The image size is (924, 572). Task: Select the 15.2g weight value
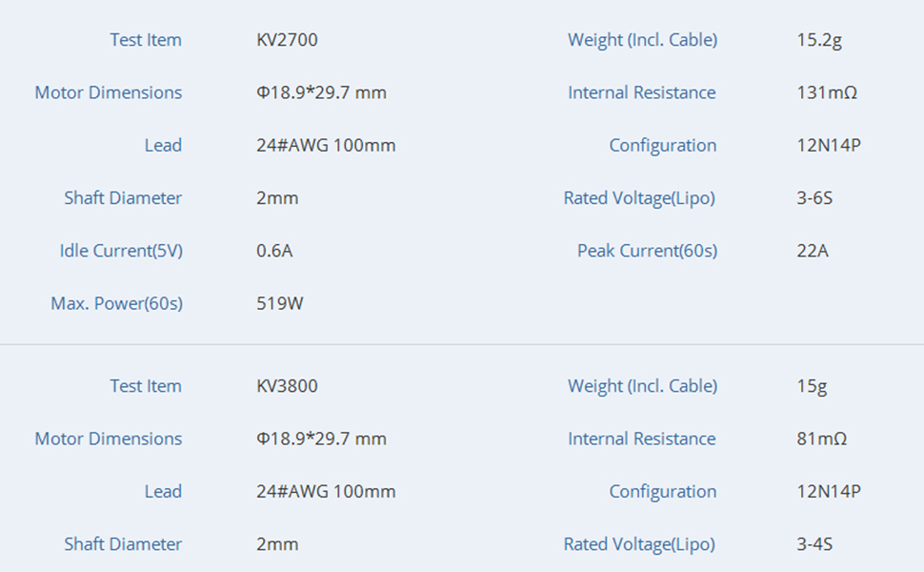pos(819,40)
